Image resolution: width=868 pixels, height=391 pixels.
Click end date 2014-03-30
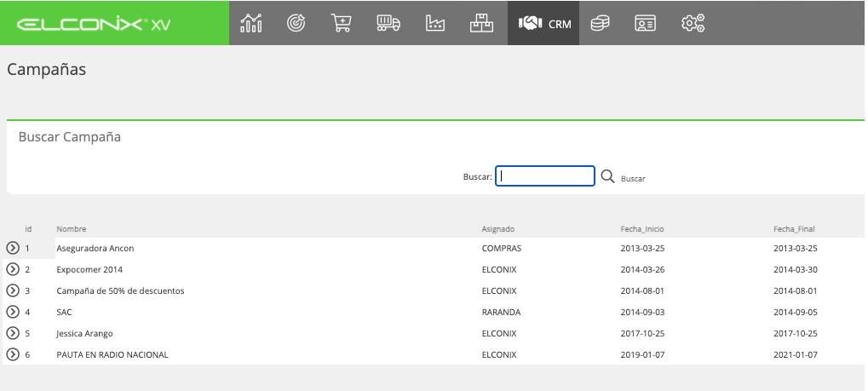point(796,270)
